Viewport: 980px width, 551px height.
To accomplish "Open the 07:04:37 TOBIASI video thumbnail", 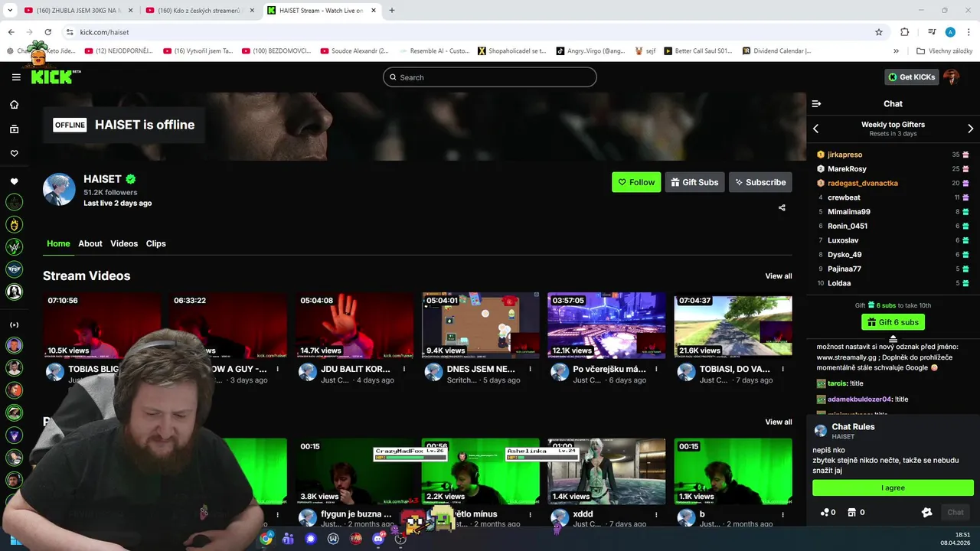I will pos(733,324).
